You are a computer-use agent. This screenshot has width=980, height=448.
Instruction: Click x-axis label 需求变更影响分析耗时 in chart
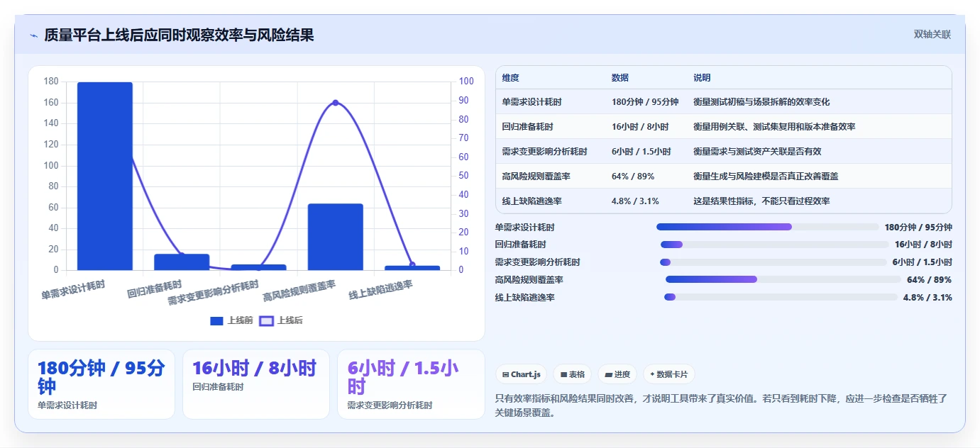tap(214, 293)
